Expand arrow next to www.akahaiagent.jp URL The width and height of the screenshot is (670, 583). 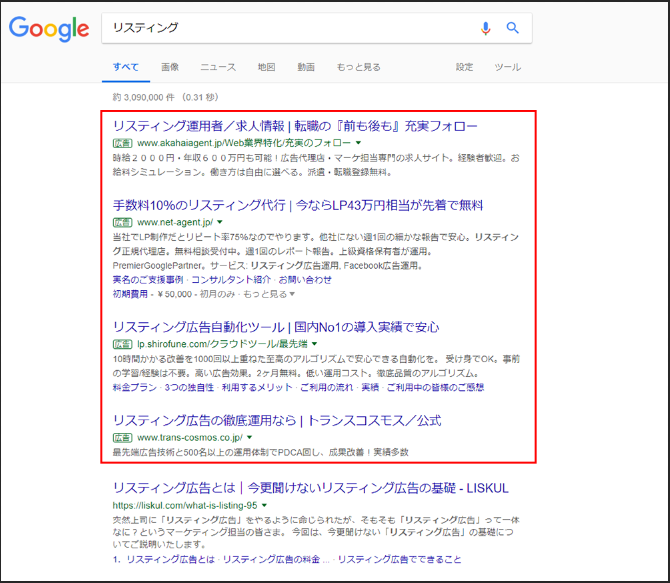point(359,143)
